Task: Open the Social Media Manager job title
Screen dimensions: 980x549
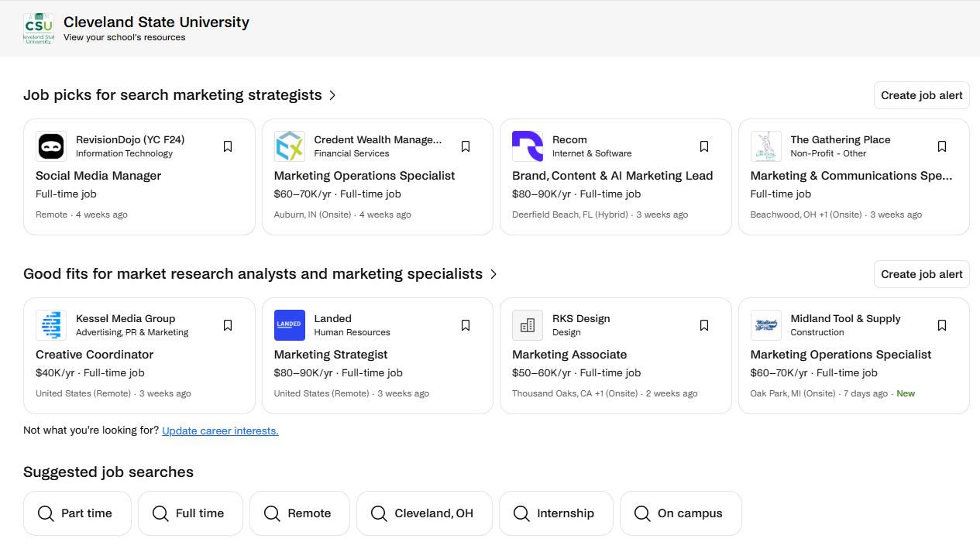Action: [98, 176]
